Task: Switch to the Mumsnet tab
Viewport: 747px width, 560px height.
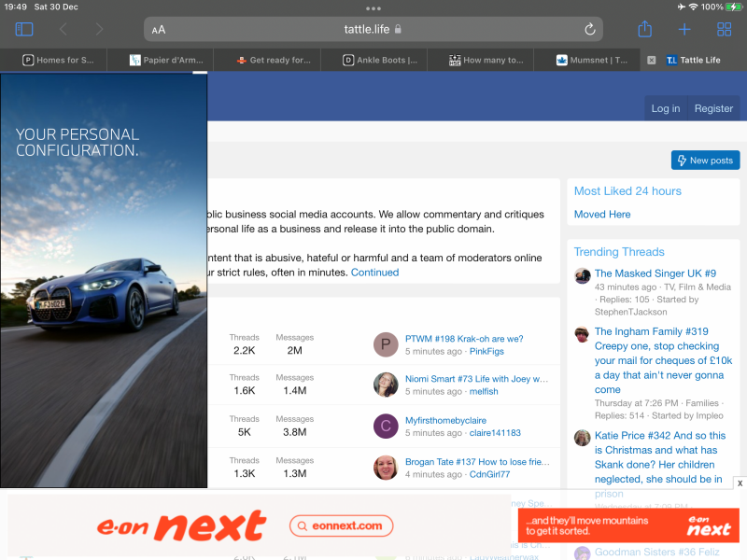Action: click(587, 60)
